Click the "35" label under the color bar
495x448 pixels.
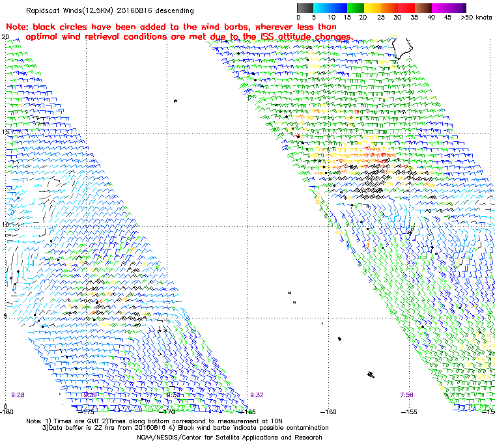click(414, 18)
